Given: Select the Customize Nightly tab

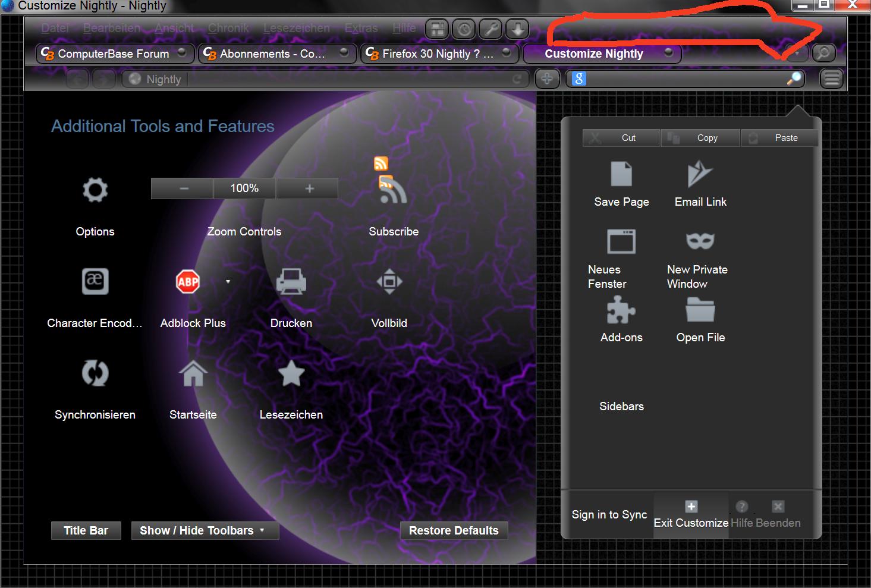Looking at the screenshot, I should pos(602,54).
